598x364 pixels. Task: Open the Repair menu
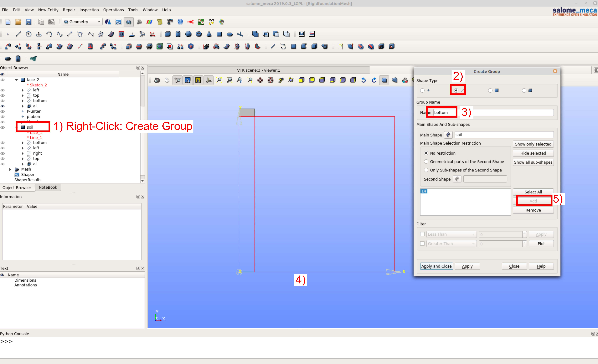tap(69, 10)
